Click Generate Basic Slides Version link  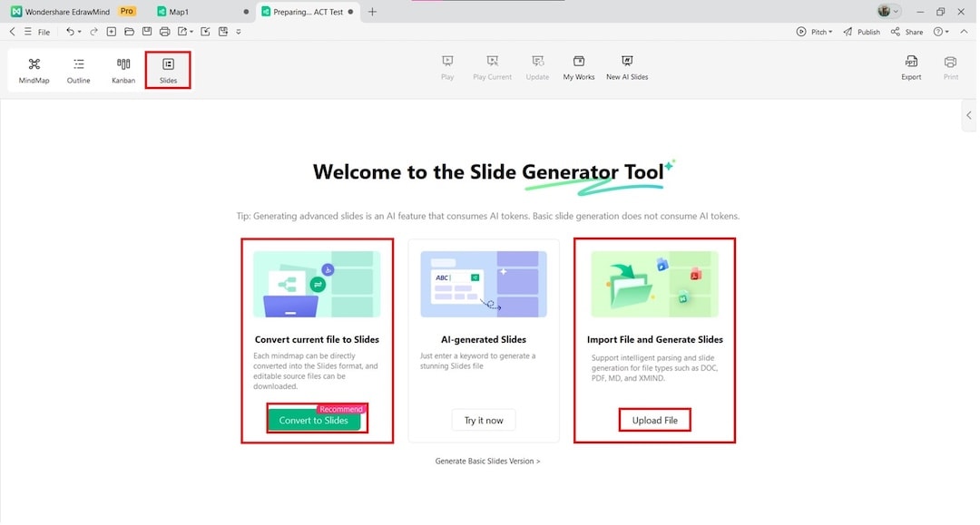click(488, 461)
